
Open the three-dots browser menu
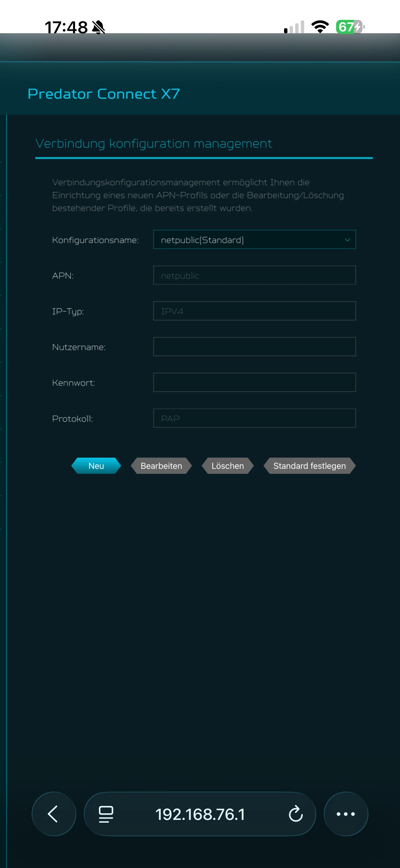coord(346,814)
